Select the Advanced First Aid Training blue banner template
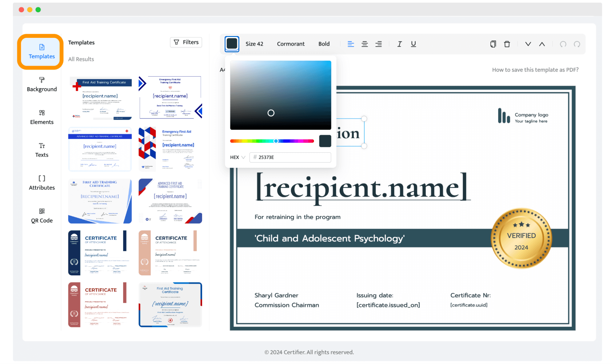 coord(100,149)
